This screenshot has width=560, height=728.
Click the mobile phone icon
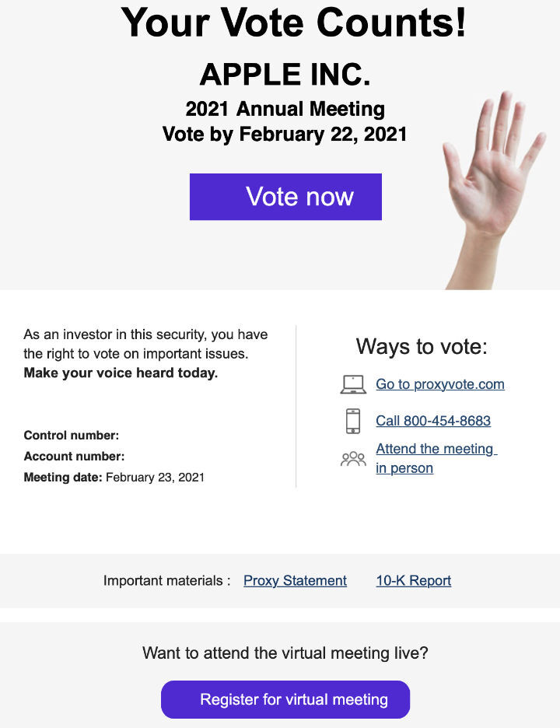353,421
